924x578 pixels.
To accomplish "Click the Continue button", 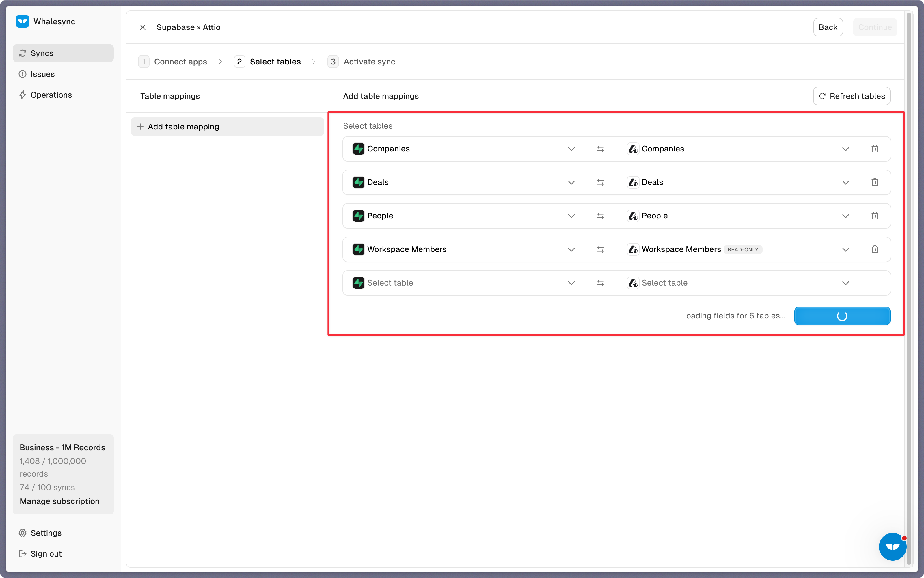I will tap(875, 27).
